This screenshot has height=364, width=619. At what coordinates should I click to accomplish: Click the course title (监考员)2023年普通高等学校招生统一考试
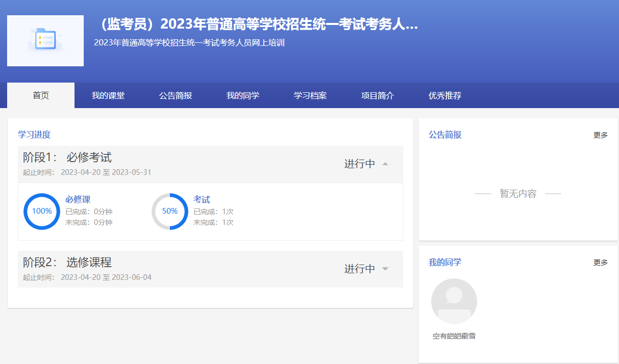click(x=256, y=24)
